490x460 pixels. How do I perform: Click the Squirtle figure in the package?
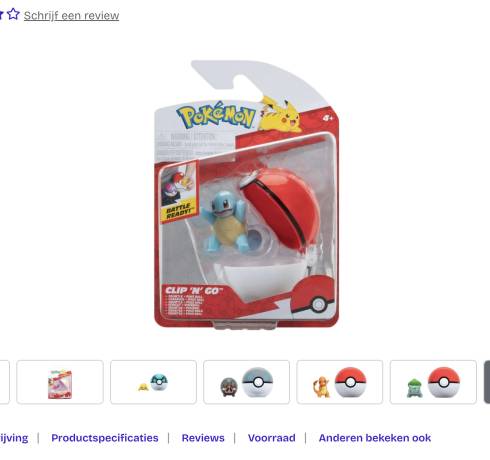click(225, 221)
